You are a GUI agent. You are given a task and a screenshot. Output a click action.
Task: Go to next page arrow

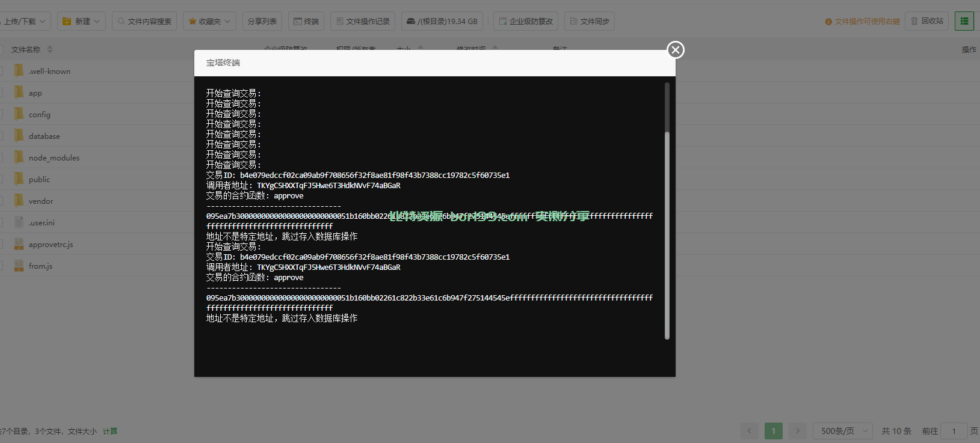pos(798,431)
